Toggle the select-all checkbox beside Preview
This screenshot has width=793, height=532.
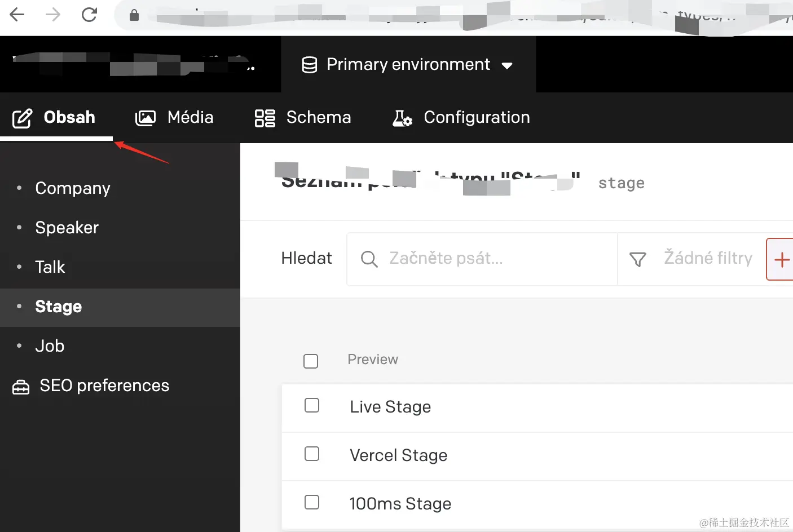[311, 361]
